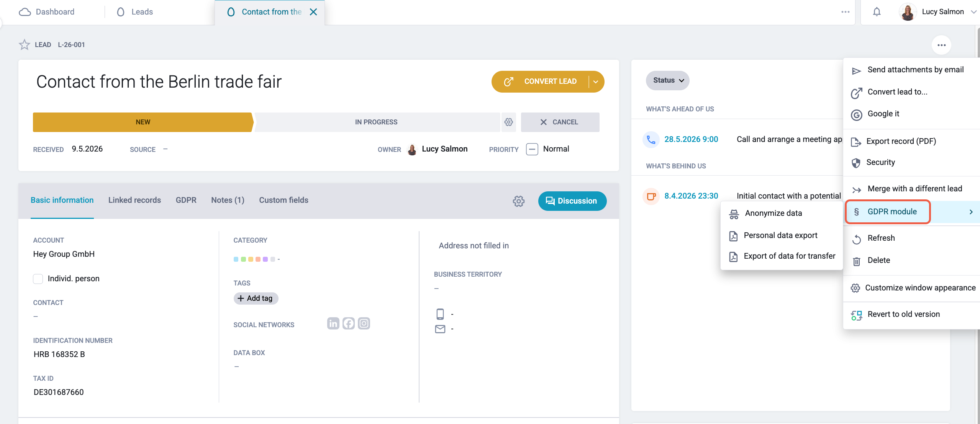Select Export record (PDF)
The image size is (980, 424).
tap(911, 141)
